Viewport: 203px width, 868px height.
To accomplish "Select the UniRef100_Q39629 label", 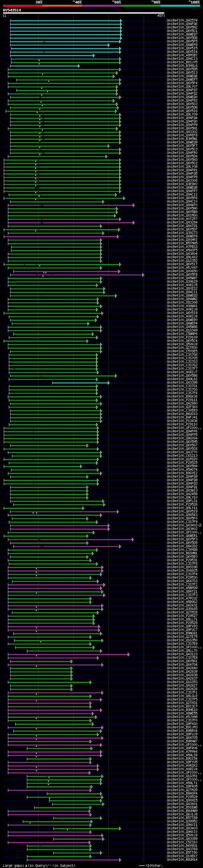I will click(x=182, y=281).
